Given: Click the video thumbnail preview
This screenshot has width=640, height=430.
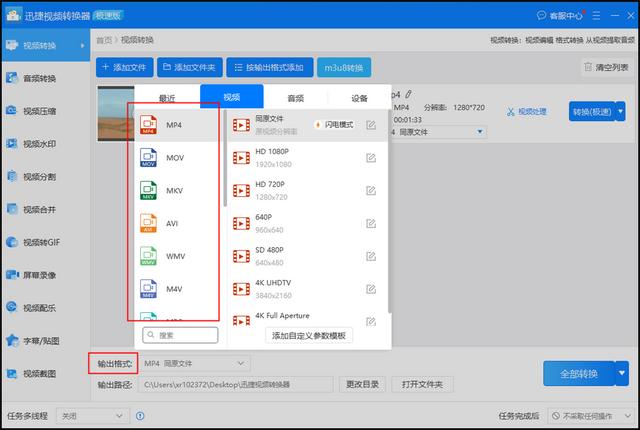Looking at the screenshot, I should [116, 113].
